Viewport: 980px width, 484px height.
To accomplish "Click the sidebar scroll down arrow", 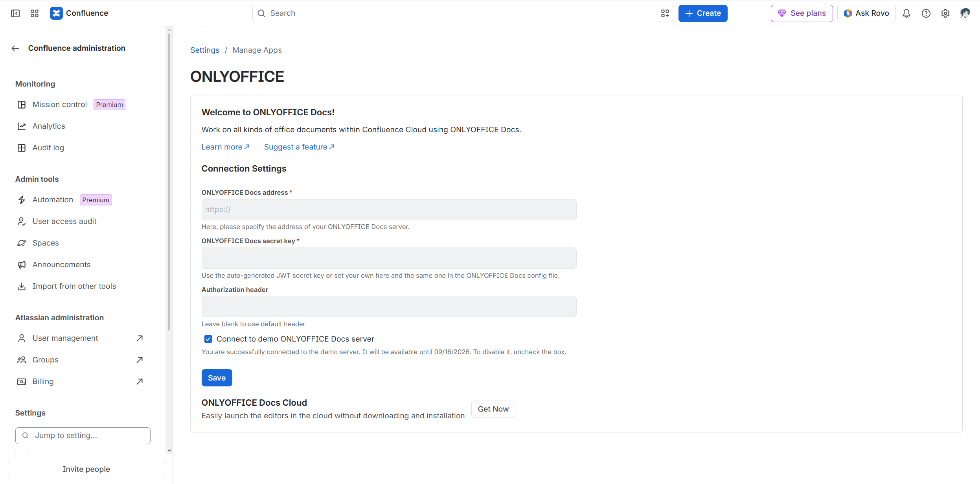I will click(169, 451).
